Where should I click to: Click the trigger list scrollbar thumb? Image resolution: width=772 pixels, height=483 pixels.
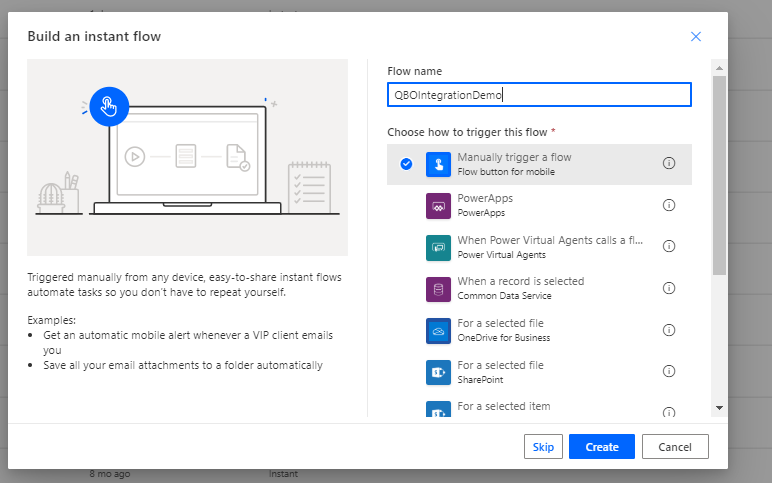pos(719,175)
